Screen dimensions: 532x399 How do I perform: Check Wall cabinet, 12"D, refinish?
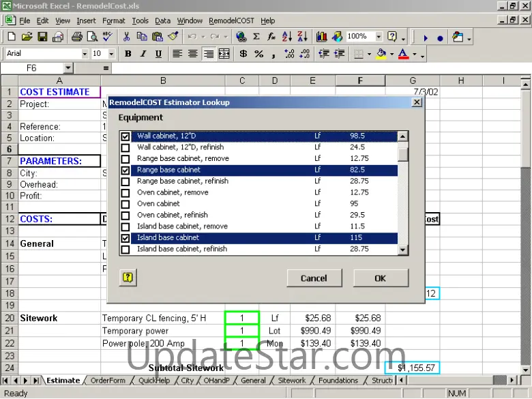pyautogui.click(x=125, y=147)
